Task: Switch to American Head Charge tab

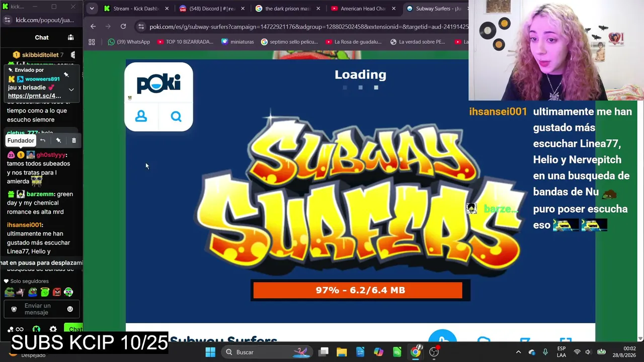Action: click(363, 9)
